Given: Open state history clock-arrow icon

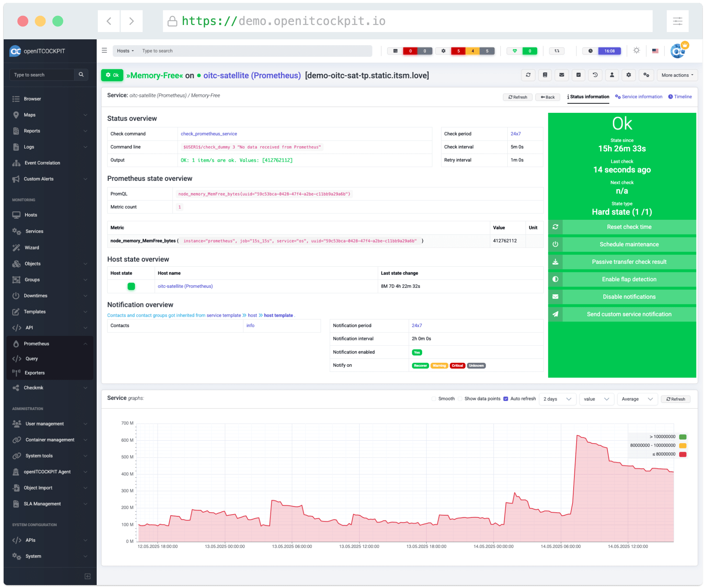Looking at the screenshot, I should click(595, 75).
